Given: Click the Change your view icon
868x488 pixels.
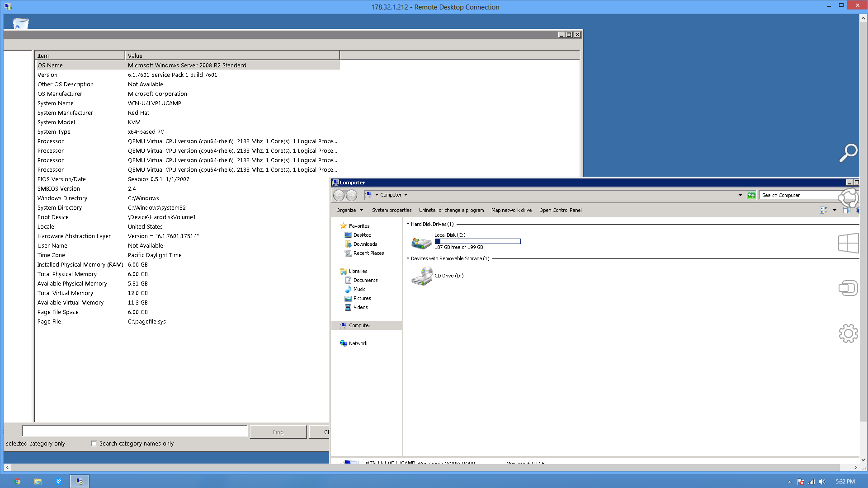Looking at the screenshot, I should [824, 210].
